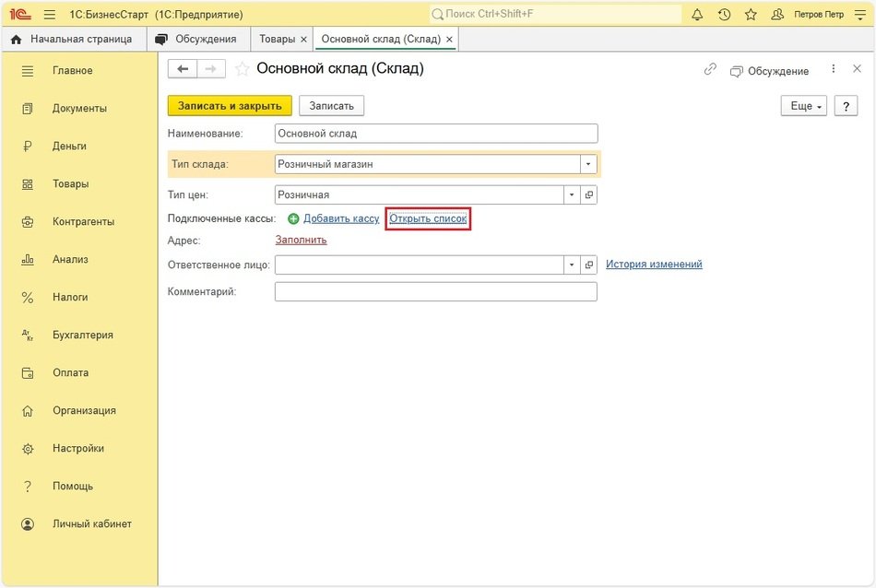Screen dimensions: 876x588
Task: Open favorites star in top bar
Action: [x=751, y=15]
